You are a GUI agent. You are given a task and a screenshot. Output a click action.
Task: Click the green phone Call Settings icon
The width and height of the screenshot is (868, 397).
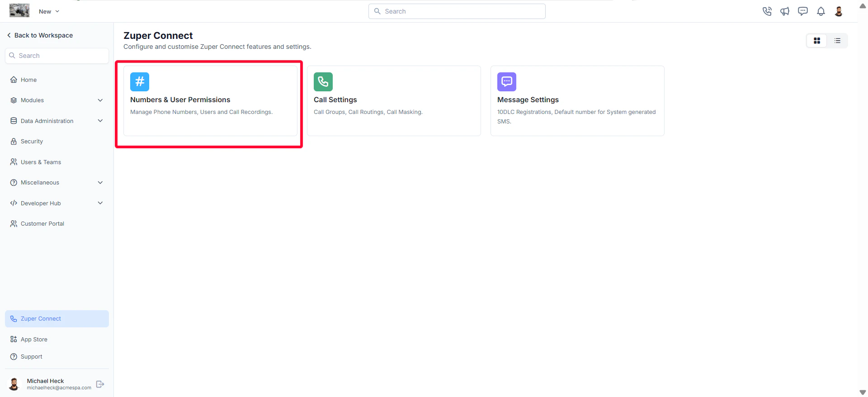click(x=323, y=82)
